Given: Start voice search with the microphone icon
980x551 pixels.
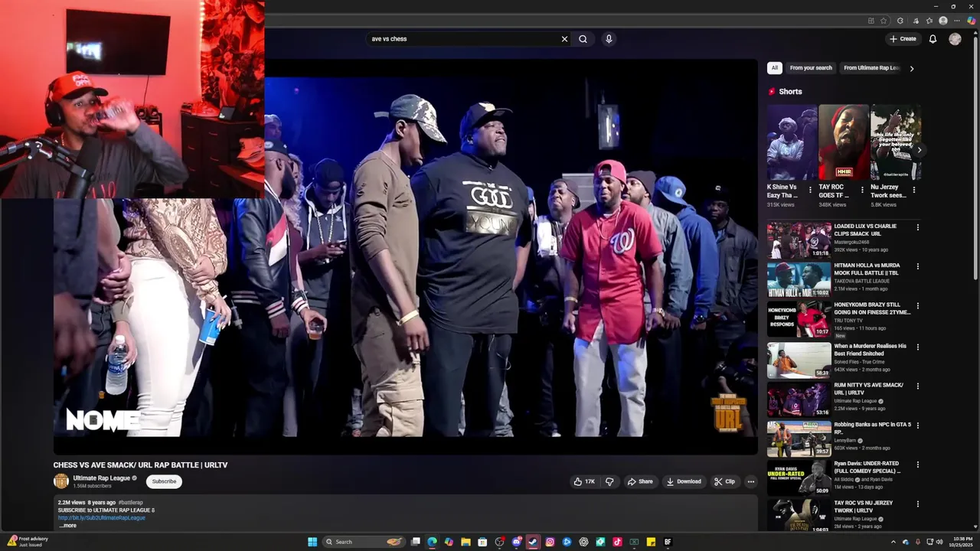Looking at the screenshot, I should 609,39.
